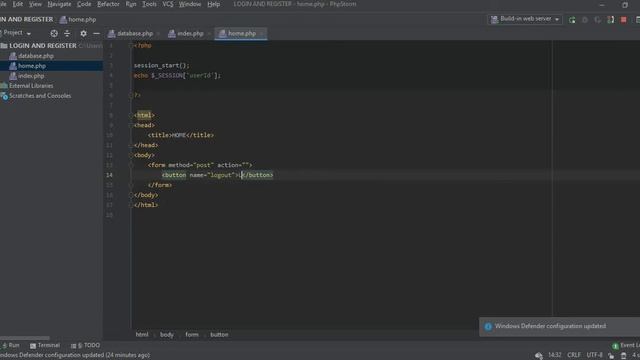640x360 pixels.
Task: Open the Edit menu
Action: (18, 4)
